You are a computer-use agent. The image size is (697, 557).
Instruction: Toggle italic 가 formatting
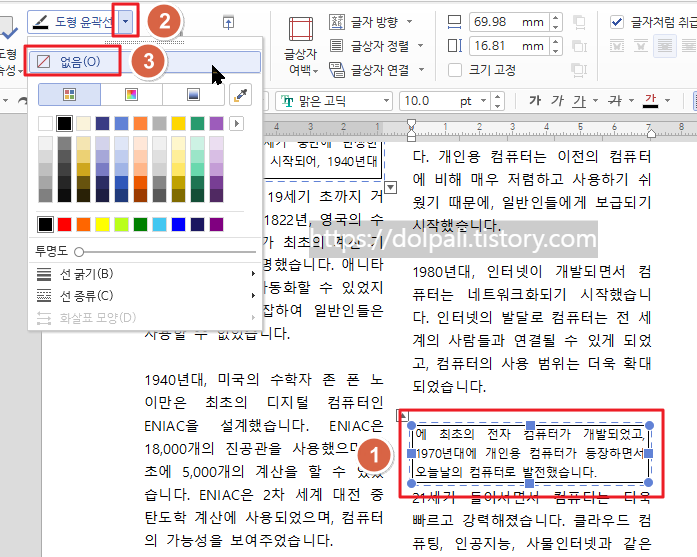click(557, 100)
